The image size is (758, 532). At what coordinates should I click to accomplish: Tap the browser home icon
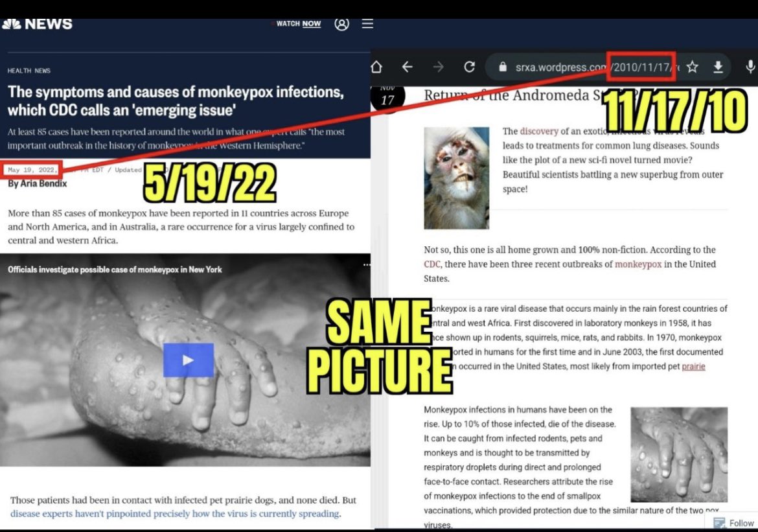pyautogui.click(x=376, y=67)
